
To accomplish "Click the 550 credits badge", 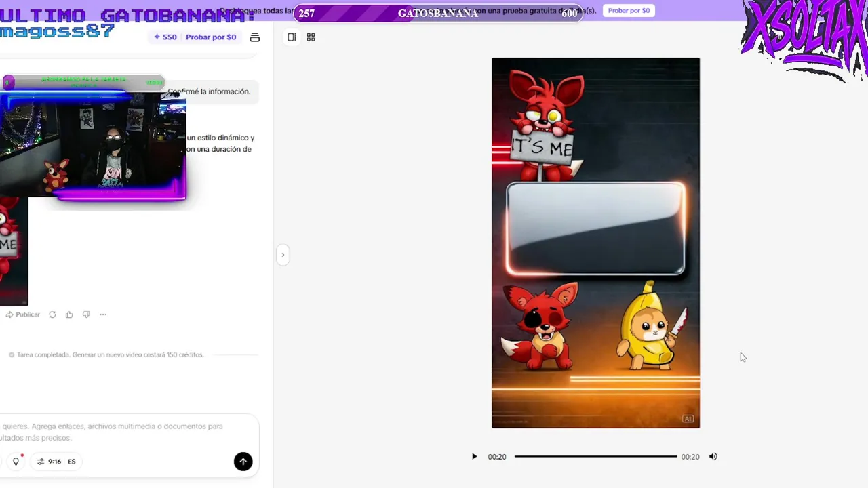I will (x=165, y=37).
